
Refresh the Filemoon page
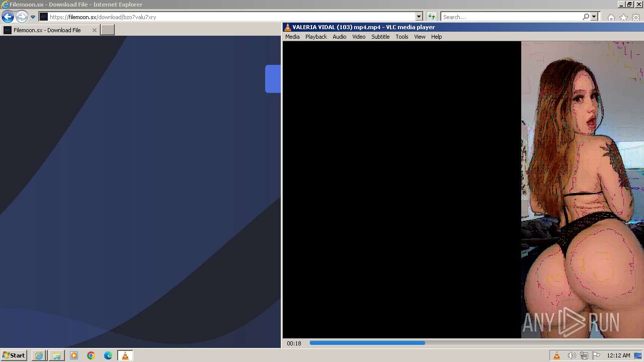(431, 17)
